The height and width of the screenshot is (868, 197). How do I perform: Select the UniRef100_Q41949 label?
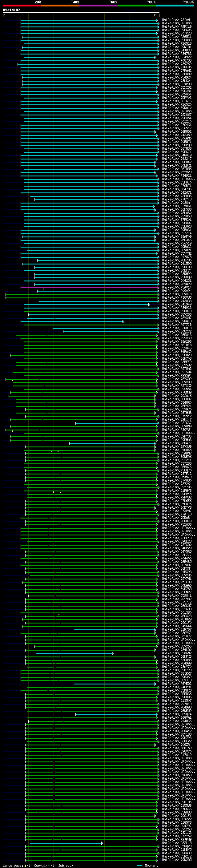(177, 305)
